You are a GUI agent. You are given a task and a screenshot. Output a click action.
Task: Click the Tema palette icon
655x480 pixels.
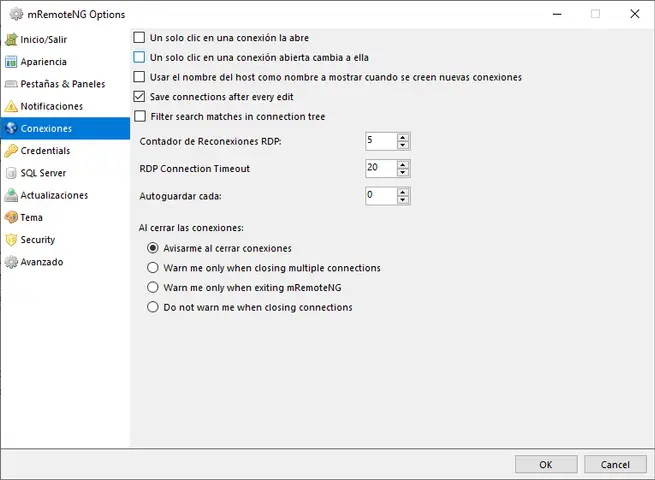pos(11,217)
